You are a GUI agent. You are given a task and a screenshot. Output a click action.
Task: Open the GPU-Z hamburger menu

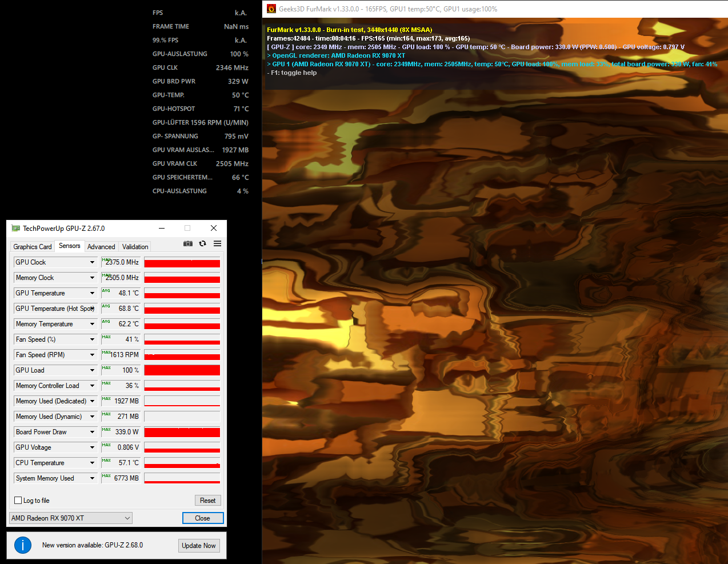[x=217, y=243]
